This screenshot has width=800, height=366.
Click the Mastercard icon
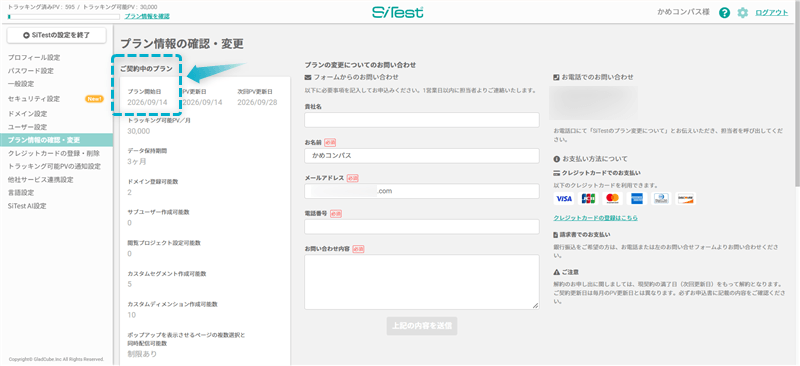612,199
